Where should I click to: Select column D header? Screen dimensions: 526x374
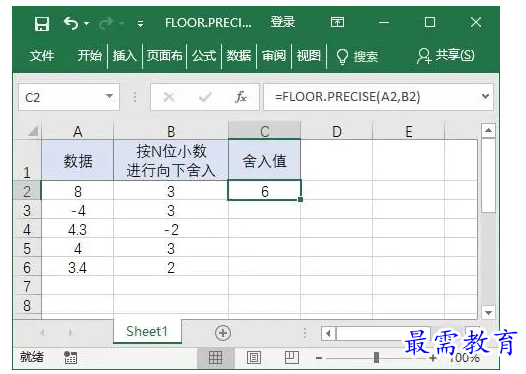(337, 131)
